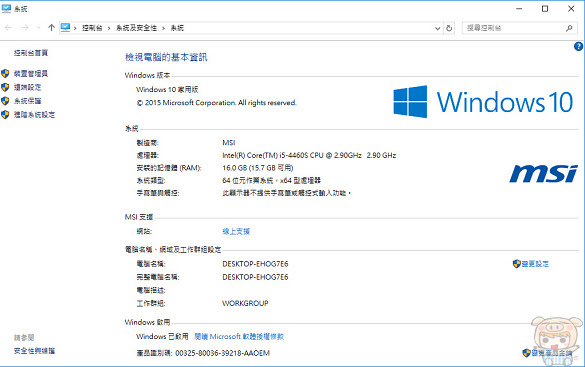The height and width of the screenshot is (367, 585).
Task: Open 安全性與維護 at the sidebar bottom
Action: [x=34, y=351]
